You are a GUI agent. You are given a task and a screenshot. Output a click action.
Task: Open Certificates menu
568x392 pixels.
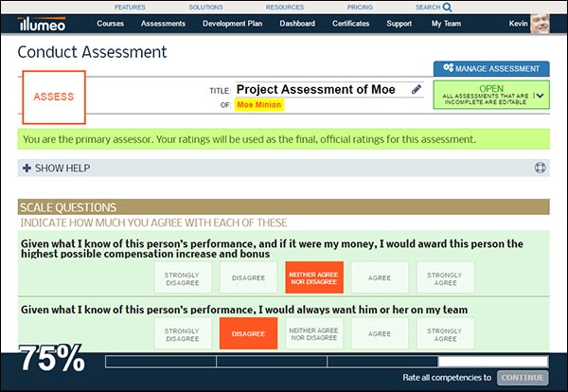tap(350, 24)
